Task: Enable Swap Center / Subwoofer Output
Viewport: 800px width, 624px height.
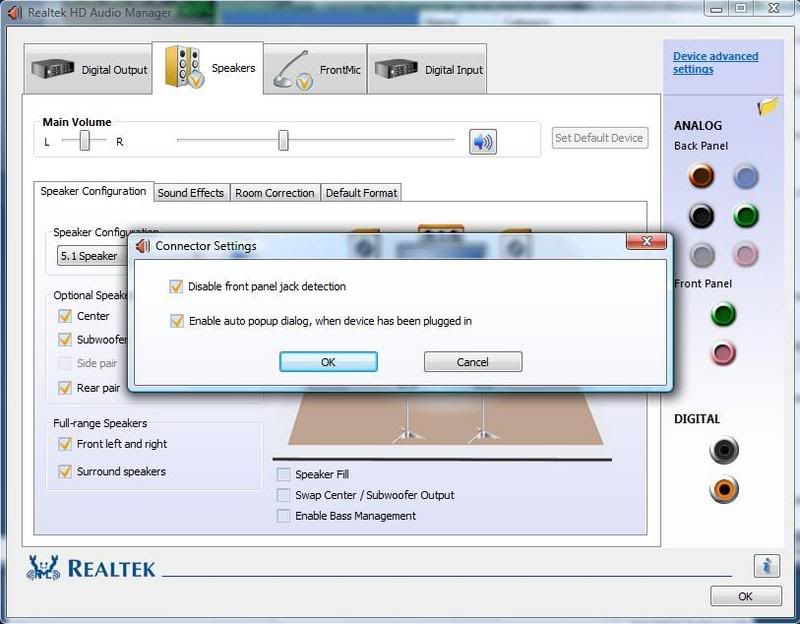Action: coord(283,495)
